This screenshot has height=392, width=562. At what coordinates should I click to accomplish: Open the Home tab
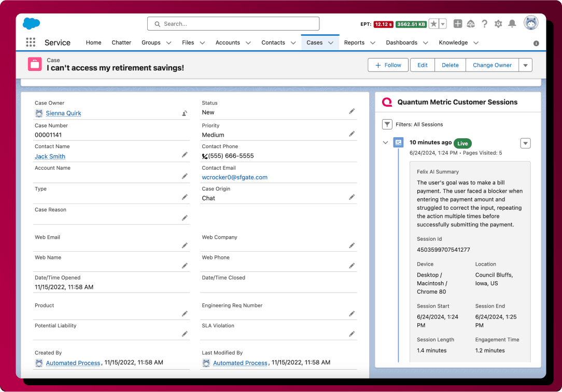(93, 42)
